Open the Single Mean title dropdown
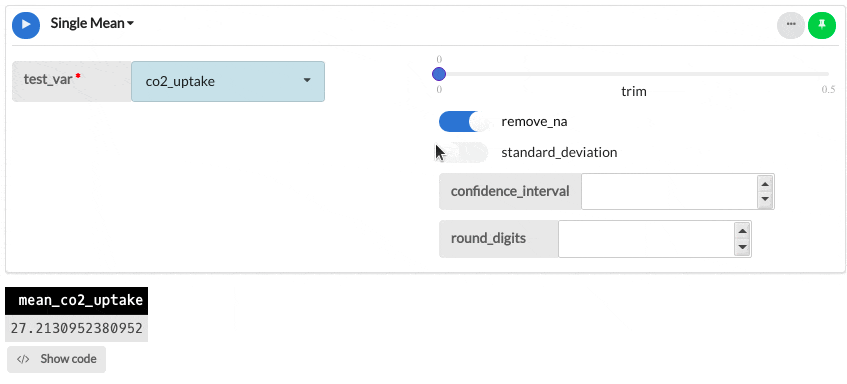Screen dimensions: 847x384 (92, 24)
